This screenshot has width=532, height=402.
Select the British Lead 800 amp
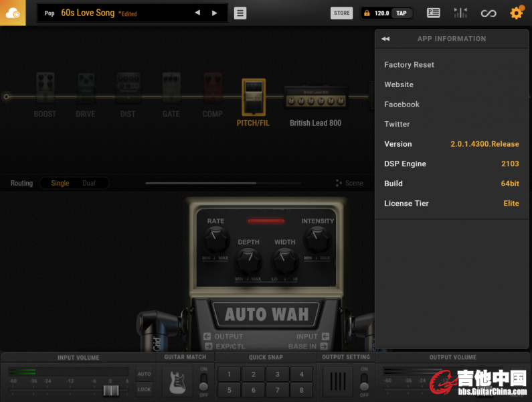(315, 99)
